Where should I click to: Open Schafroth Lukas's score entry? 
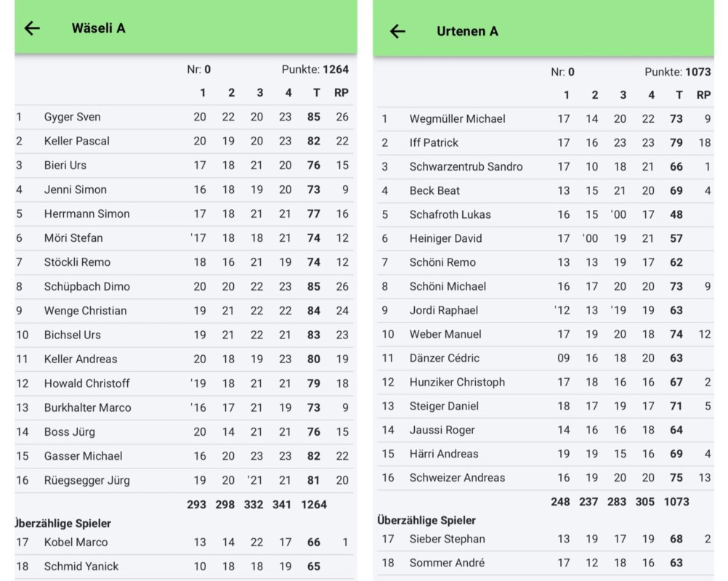tap(450, 215)
